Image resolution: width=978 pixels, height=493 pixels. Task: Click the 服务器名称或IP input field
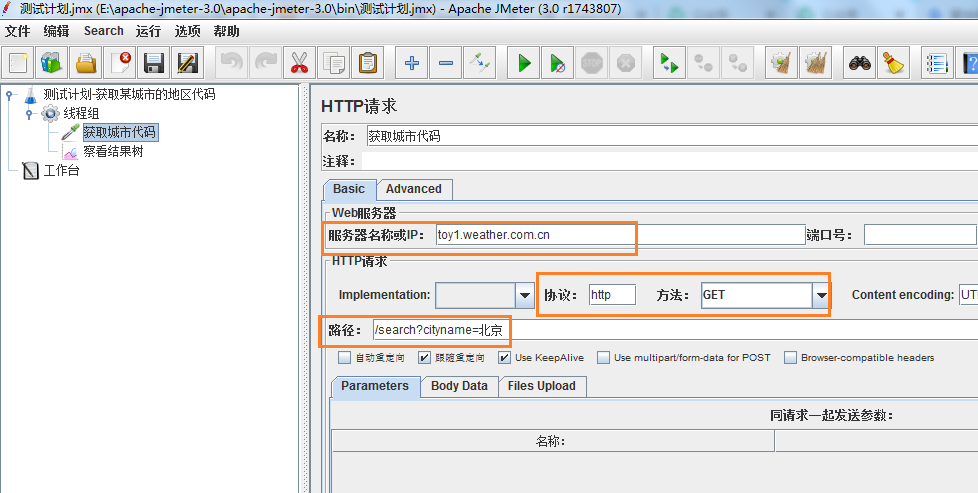coord(620,235)
